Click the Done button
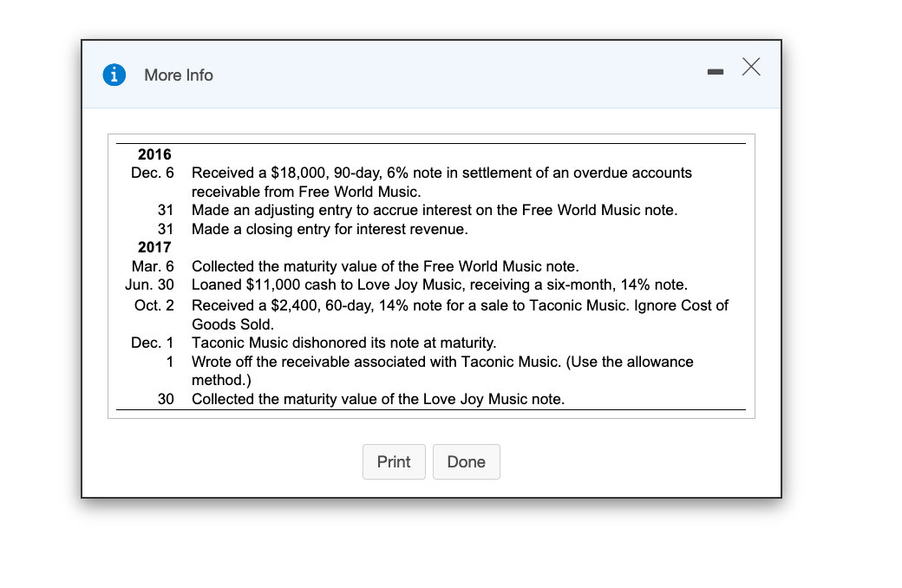Screen dimensions: 902x588 pos(467,461)
